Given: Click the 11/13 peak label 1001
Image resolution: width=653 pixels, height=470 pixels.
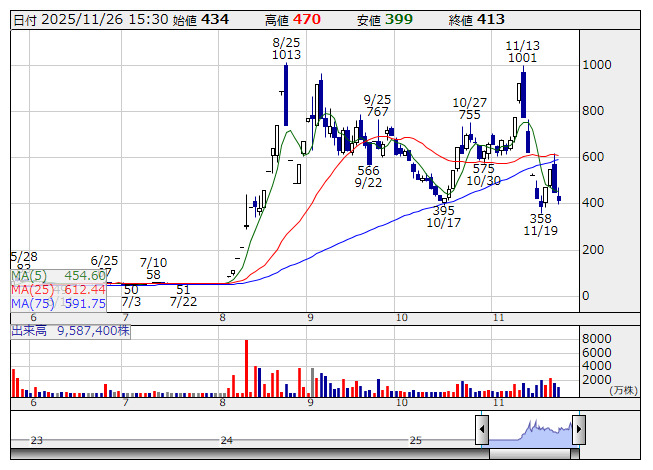Looking at the screenshot, I should point(522,58).
